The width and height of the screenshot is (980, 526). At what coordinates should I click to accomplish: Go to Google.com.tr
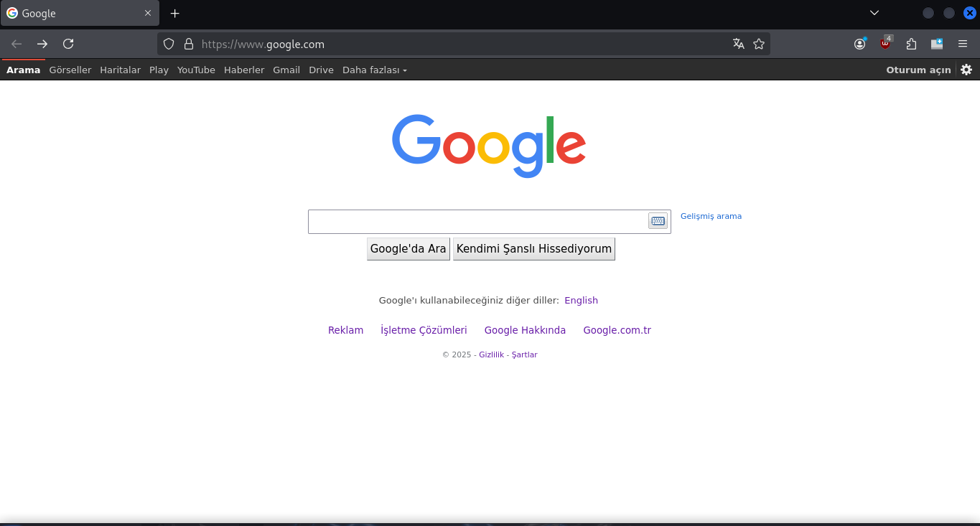coord(617,330)
